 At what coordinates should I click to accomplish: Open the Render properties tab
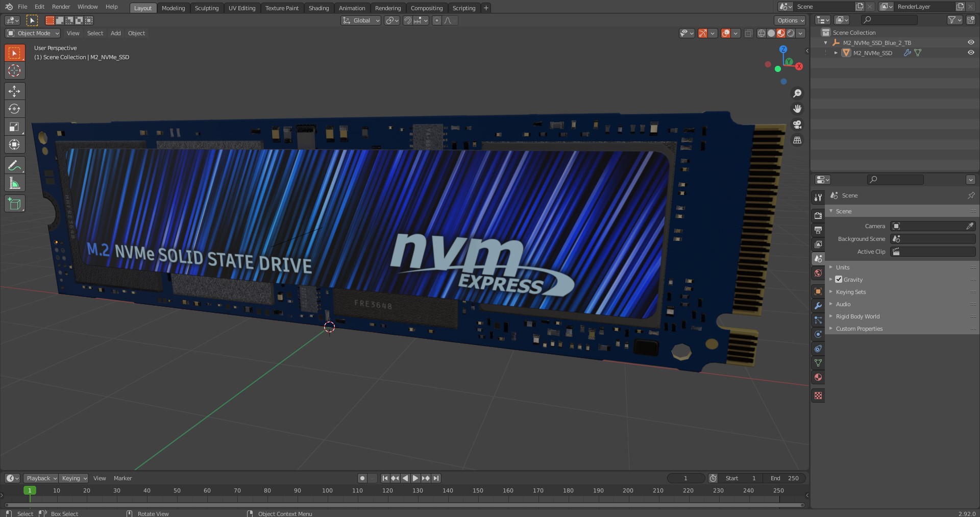[818, 215]
